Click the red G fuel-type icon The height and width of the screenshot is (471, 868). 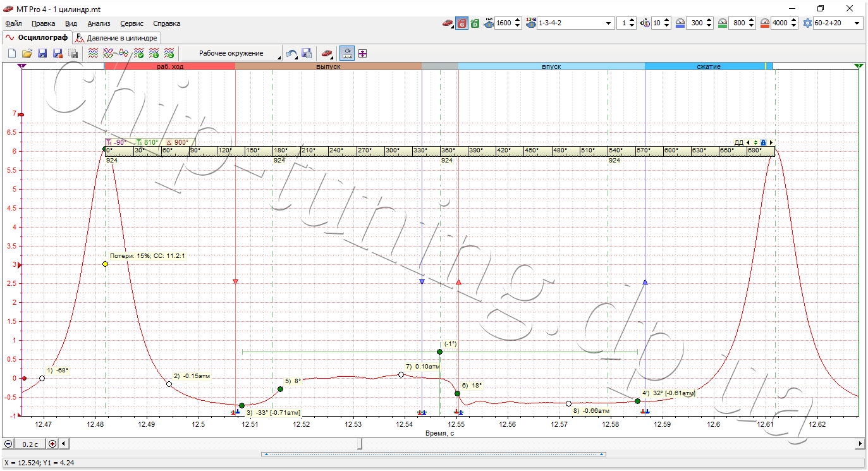coord(462,23)
